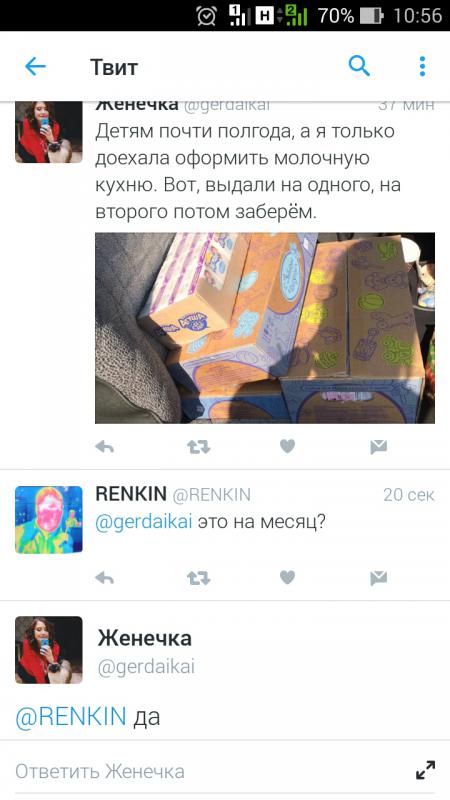Open the photo of cardboard boxes

(265, 328)
